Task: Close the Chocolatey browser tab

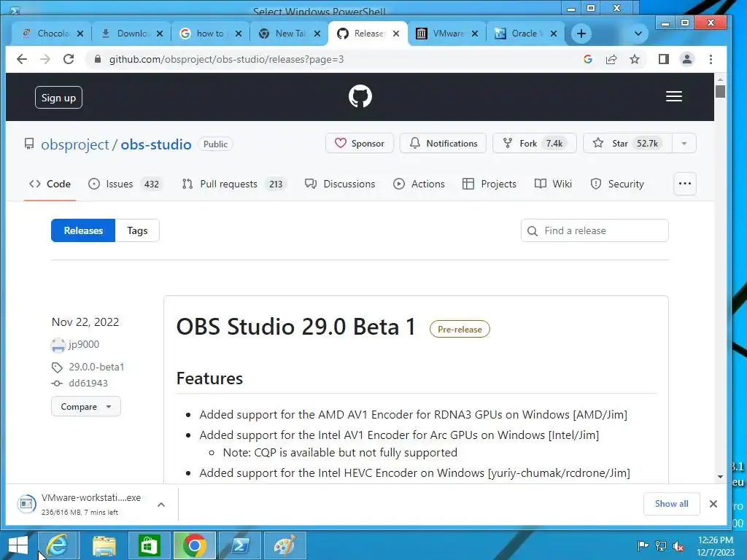Action: click(80, 34)
